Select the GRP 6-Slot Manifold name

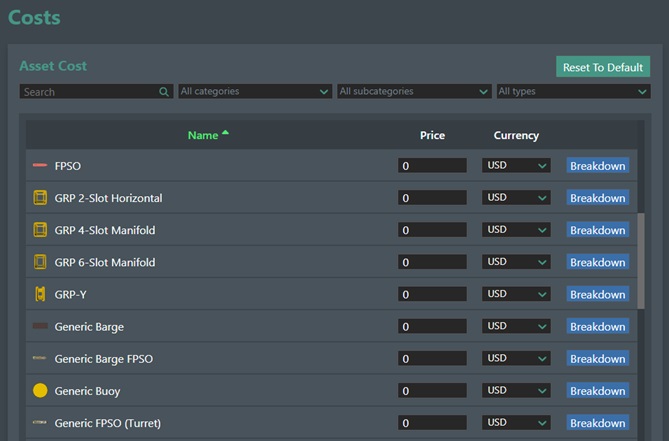click(x=105, y=262)
